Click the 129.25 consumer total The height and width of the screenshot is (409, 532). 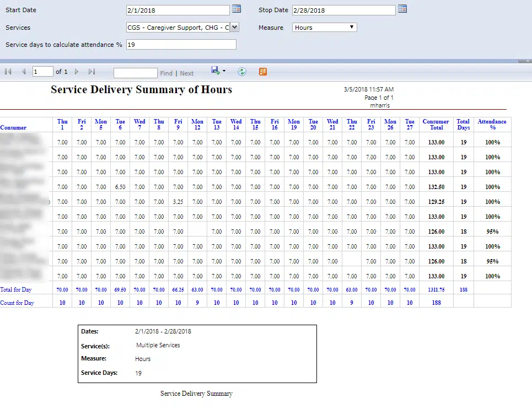point(436,202)
